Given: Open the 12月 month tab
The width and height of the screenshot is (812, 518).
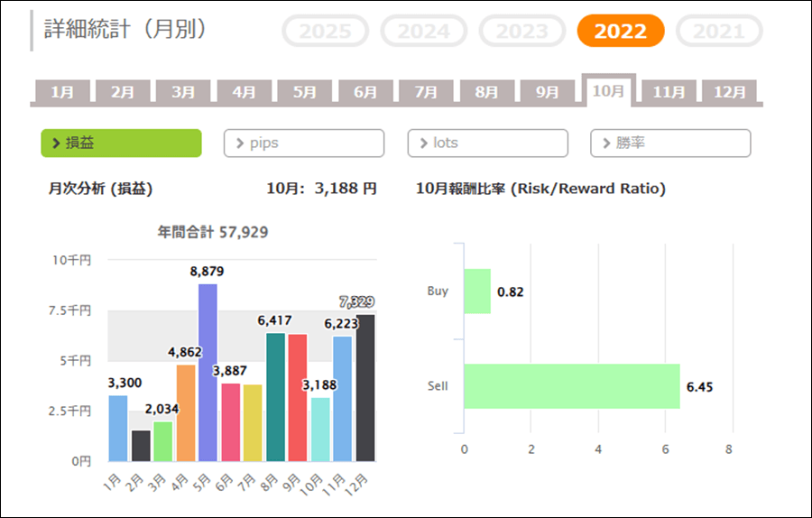Looking at the screenshot, I should tap(729, 92).
